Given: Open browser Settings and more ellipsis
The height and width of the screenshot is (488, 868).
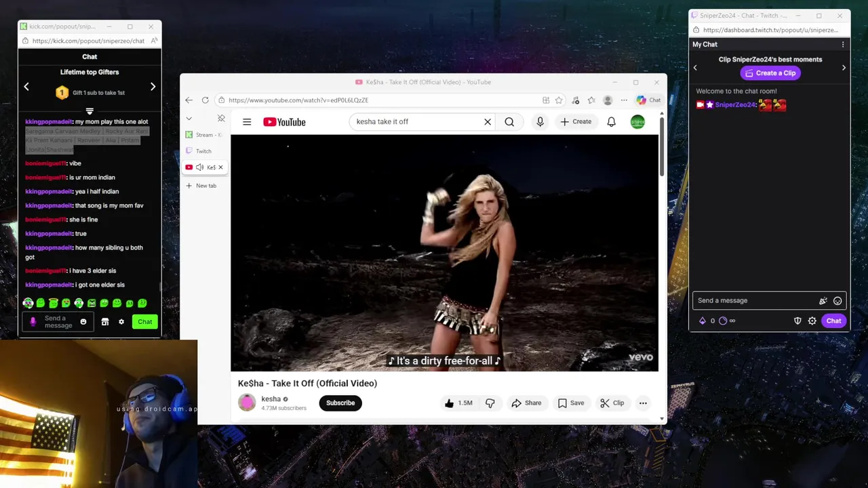Looking at the screenshot, I should click(624, 100).
